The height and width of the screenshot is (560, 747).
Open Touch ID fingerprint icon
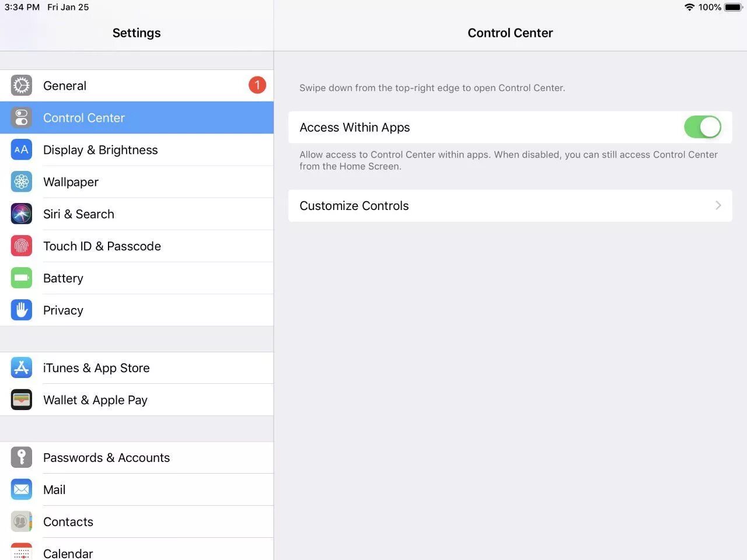pos(22,246)
